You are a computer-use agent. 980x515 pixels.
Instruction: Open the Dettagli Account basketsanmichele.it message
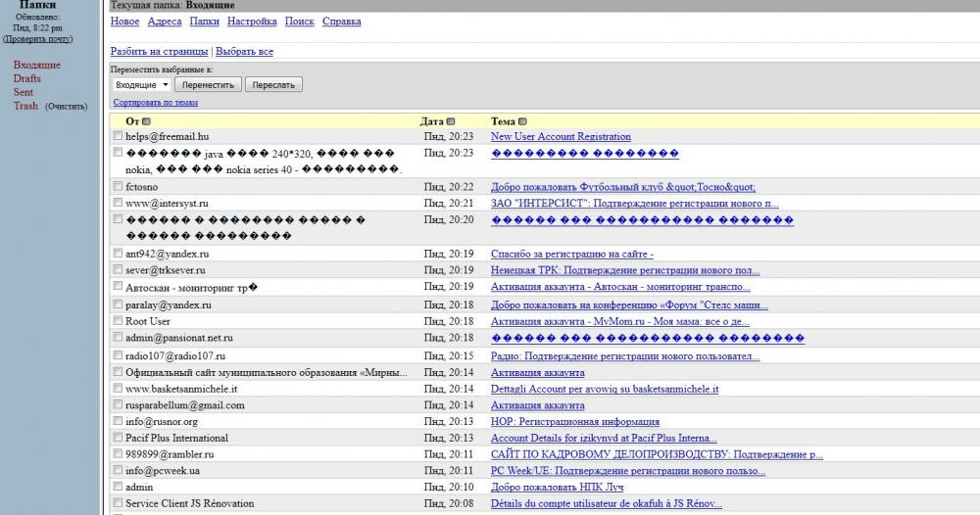[605, 389]
